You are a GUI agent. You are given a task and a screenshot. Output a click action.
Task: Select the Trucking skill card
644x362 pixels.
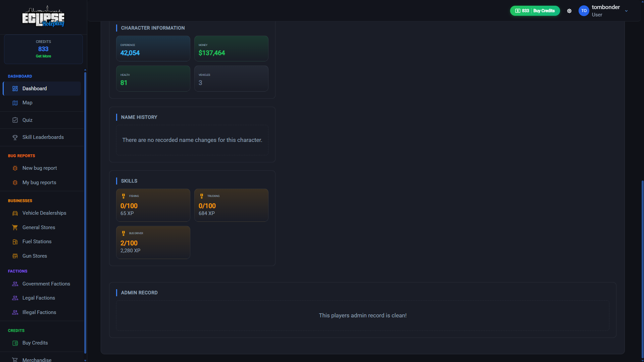tap(231, 205)
